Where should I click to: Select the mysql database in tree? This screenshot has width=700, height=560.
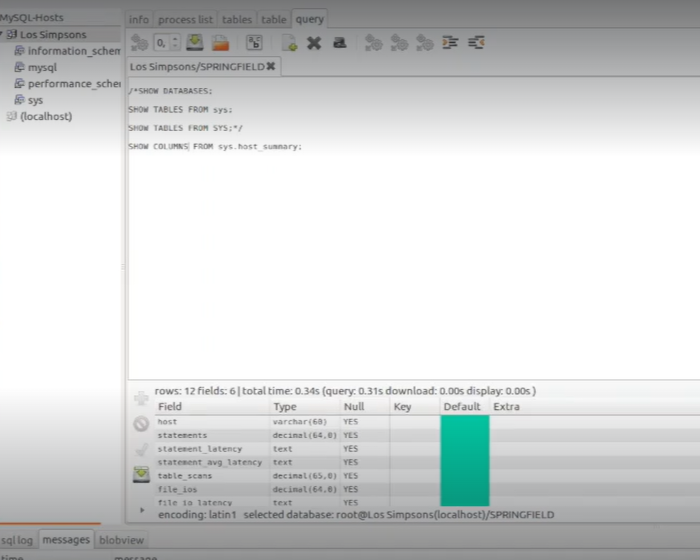(x=42, y=67)
